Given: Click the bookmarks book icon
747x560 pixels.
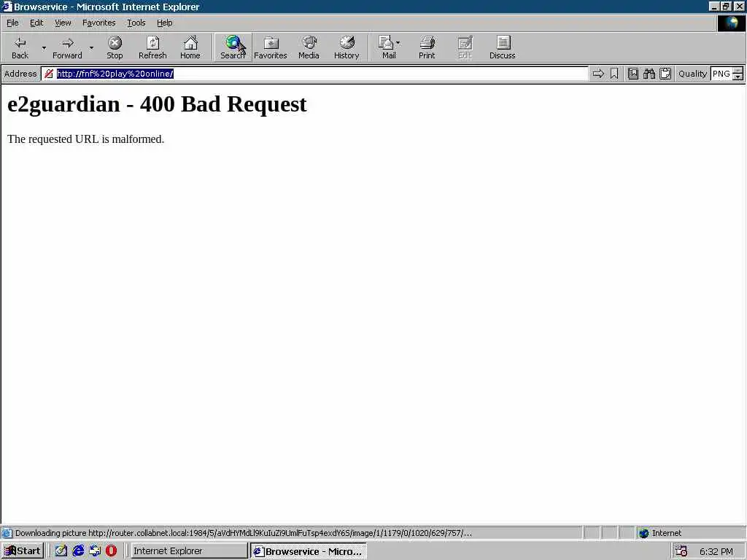Looking at the screenshot, I should pos(632,74).
